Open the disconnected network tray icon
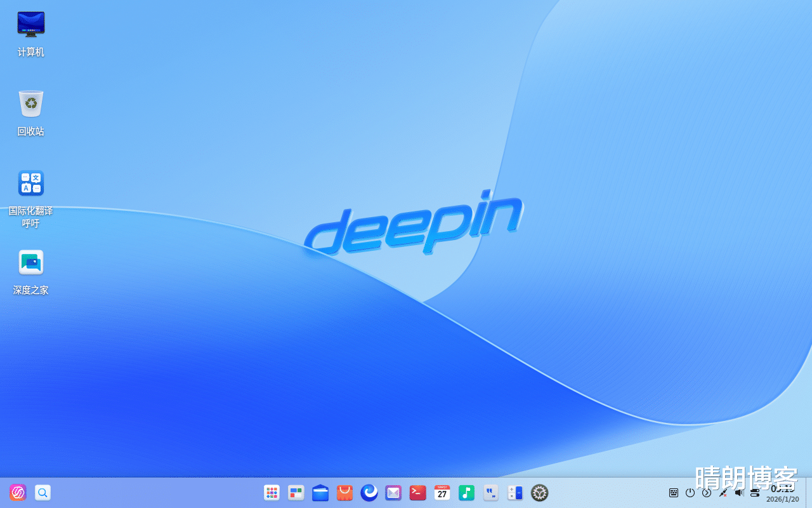 coord(723,492)
